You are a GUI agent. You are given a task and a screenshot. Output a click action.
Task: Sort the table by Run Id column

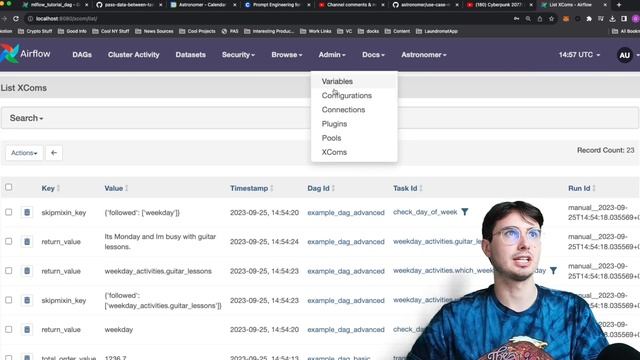[582, 188]
